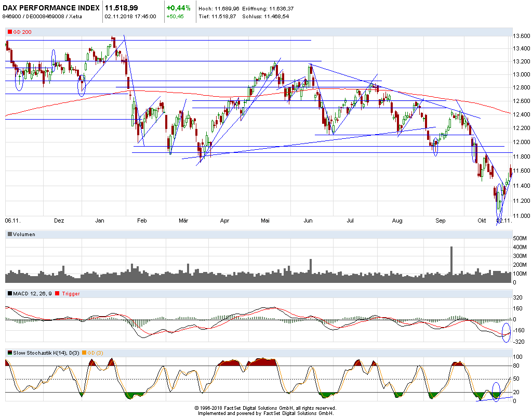Viewport: 532px width, 416px height.
Task: Click the Slow Stochastik K(14), D(3) label
Action: point(46,353)
